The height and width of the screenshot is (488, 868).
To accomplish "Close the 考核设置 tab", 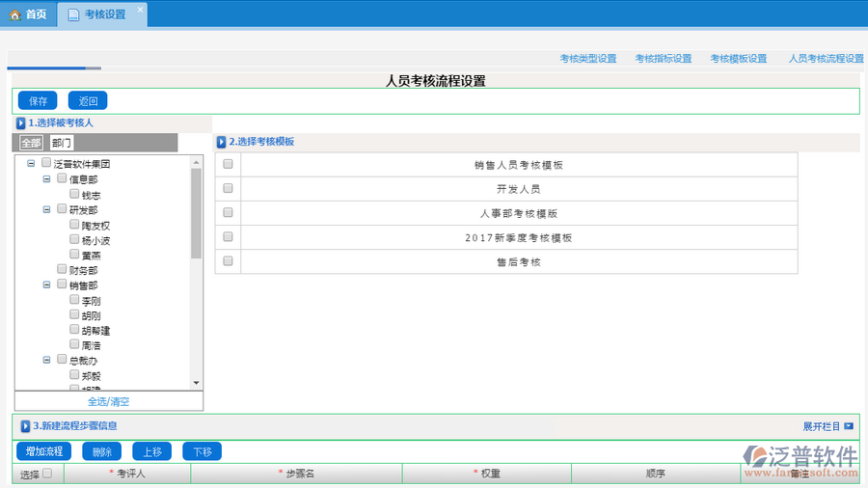I will (140, 10).
